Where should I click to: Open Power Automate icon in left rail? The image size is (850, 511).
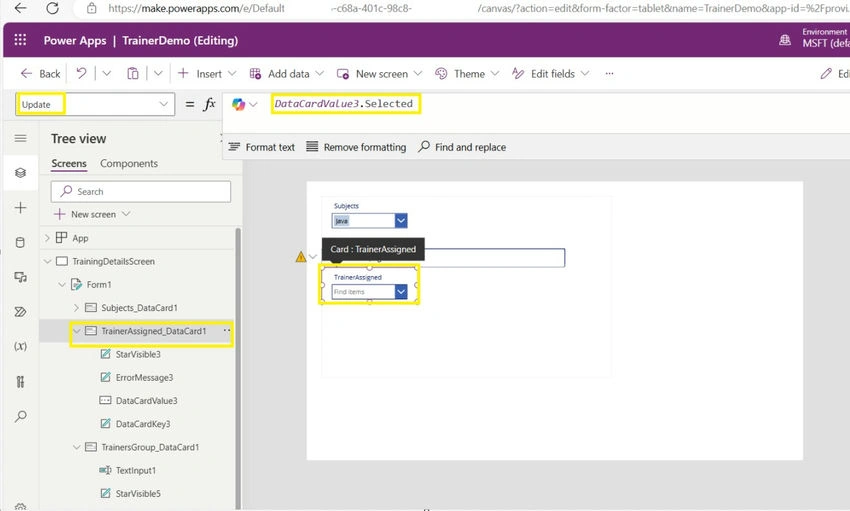pyautogui.click(x=20, y=312)
